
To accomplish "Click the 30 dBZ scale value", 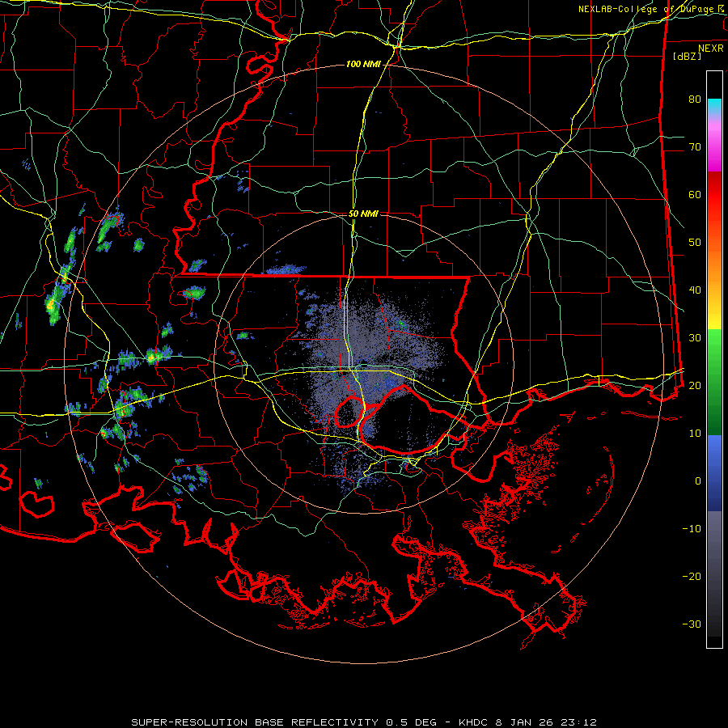I will pos(695,338).
